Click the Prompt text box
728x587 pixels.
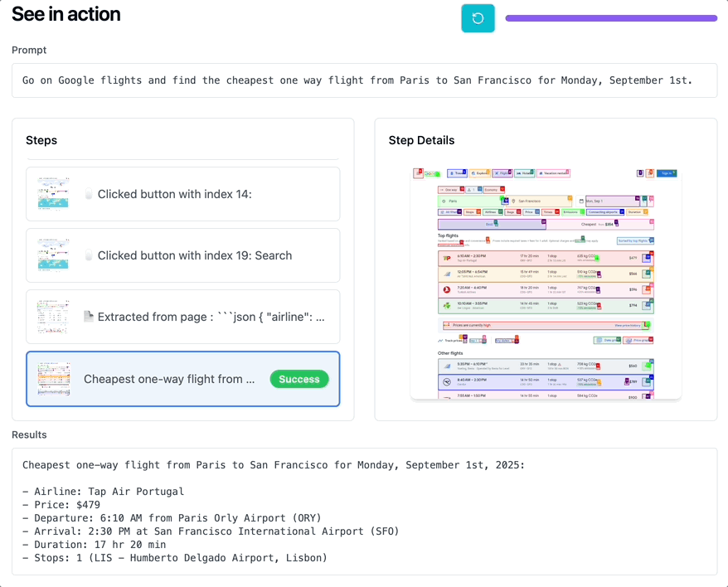pyautogui.click(x=365, y=80)
